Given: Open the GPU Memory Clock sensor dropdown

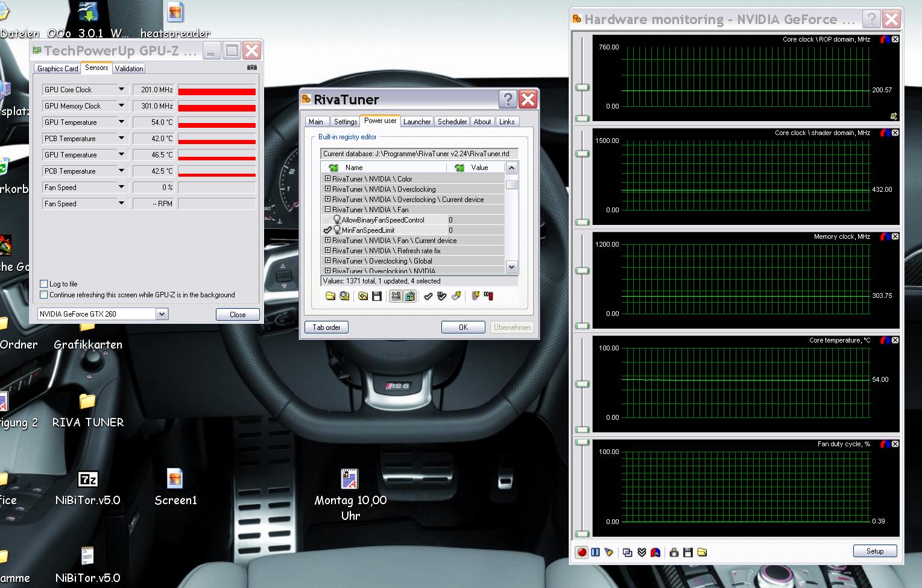Looking at the screenshot, I should pyautogui.click(x=121, y=106).
